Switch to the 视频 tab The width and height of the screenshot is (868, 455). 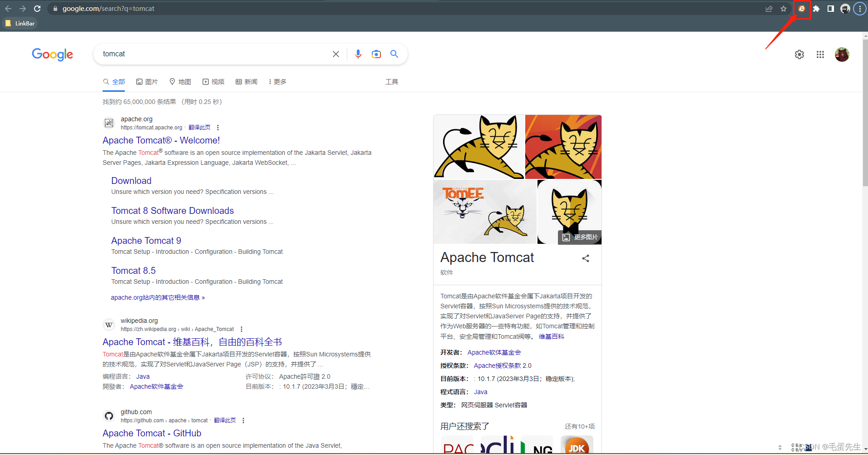coord(213,82)
